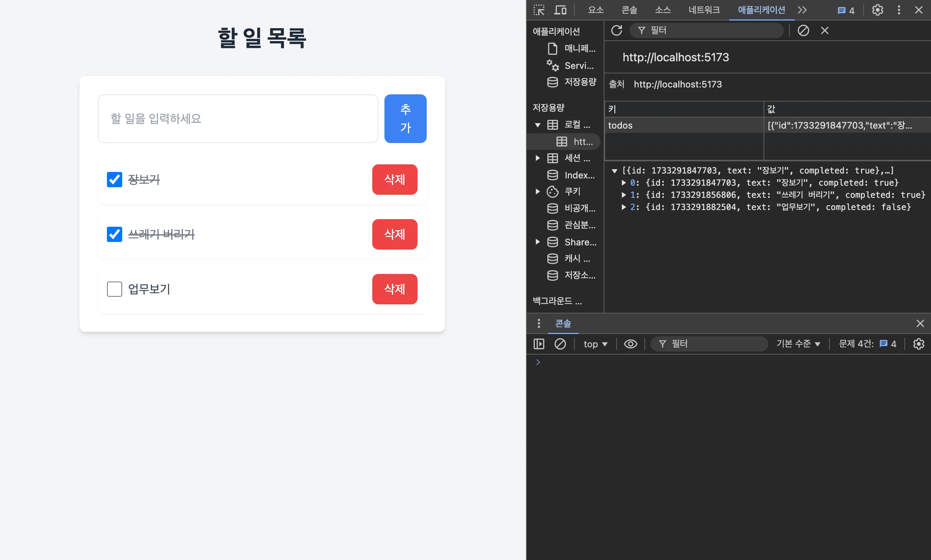Click the todo text input field
The width and height of the screenshot is (931, 560).
point(238,119)
